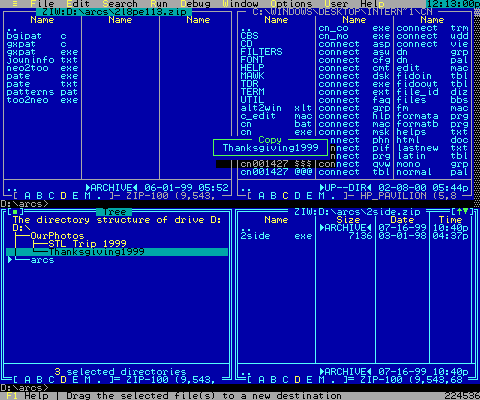Image resolution: width=480 pixels, height=400 pixels.
Task: Click the Size column header in 2side.zip panel
Action: tap(348, 220)
